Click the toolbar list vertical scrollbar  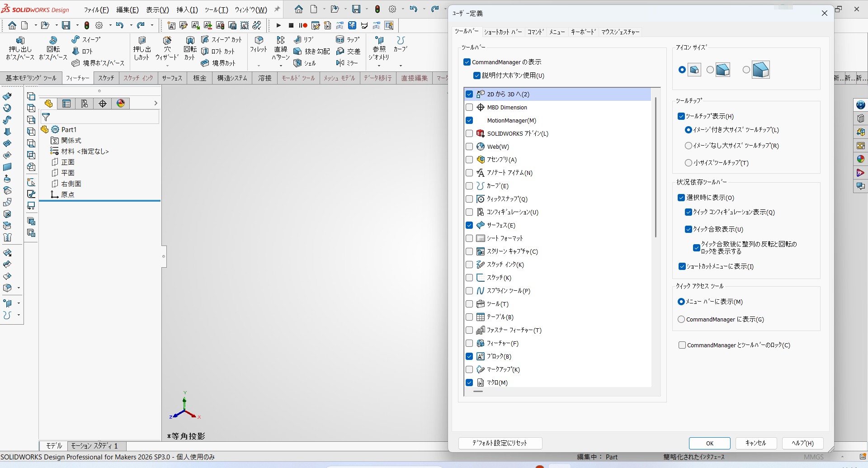(656, 167)
